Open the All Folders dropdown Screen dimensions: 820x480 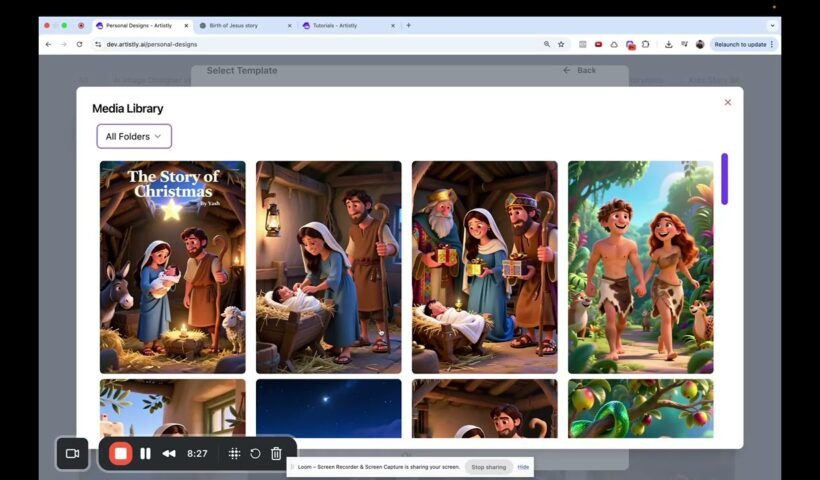134,136
